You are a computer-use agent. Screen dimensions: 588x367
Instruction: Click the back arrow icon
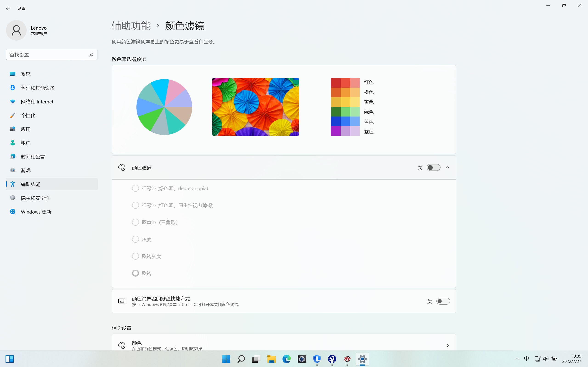(8, 8)
